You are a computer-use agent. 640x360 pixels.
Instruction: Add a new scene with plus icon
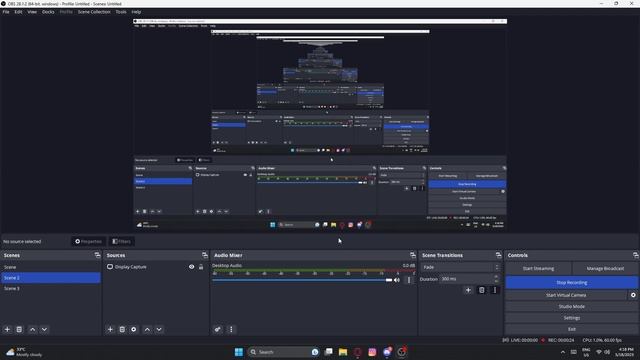7,329
